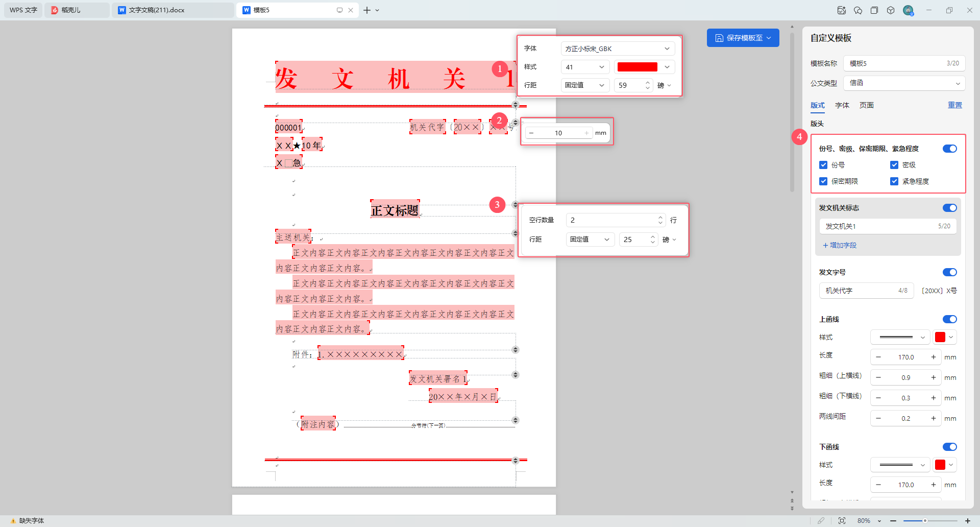Screen dimensions: 980x527
Task: Uncheck the 紧急程度 checkbox
Action: coord(894,181)
